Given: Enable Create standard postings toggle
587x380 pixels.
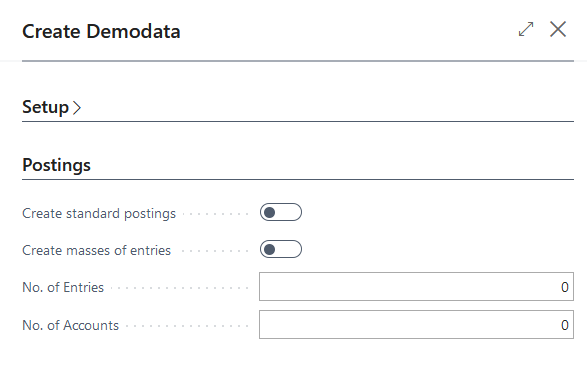Looking at the screenshot, I should click(x=281, y=212).
